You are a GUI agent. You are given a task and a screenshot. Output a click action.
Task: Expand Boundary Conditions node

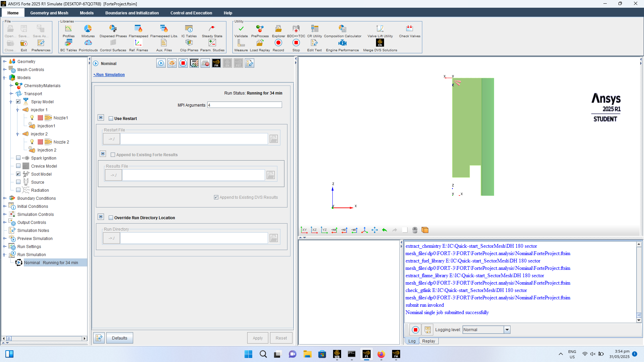(4, 198)
